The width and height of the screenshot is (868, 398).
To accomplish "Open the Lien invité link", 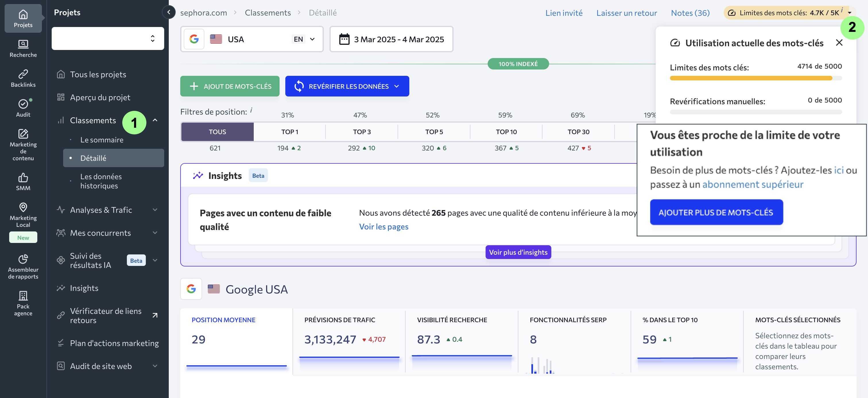I will click(x=564, y=13).
